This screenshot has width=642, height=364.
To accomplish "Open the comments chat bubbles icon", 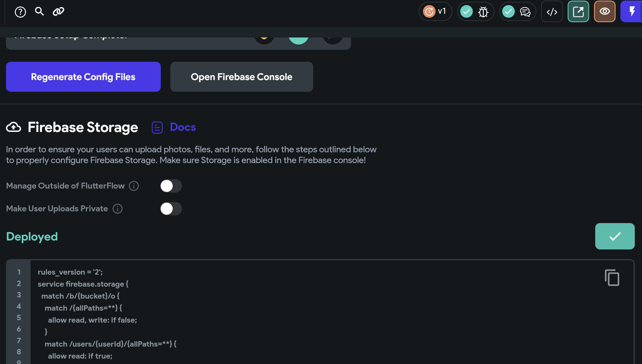I will pyautogui.click(x=525, y=12).
